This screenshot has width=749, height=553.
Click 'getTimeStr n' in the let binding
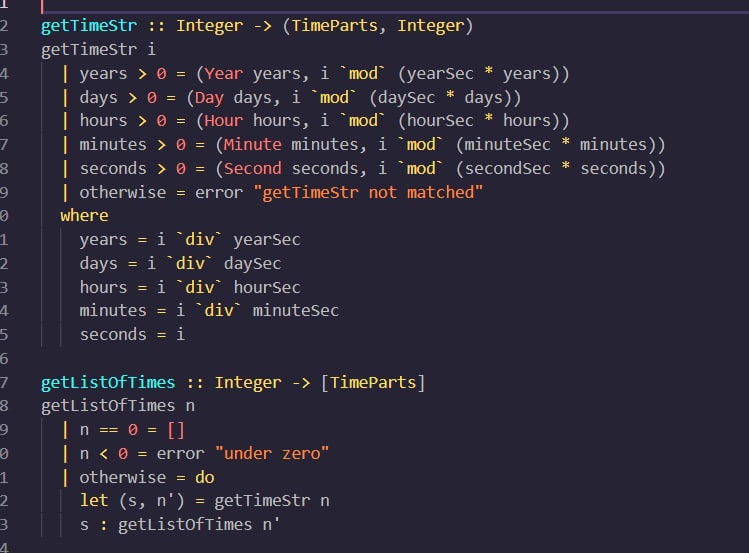pyautogui.click(x=272, y=500)
